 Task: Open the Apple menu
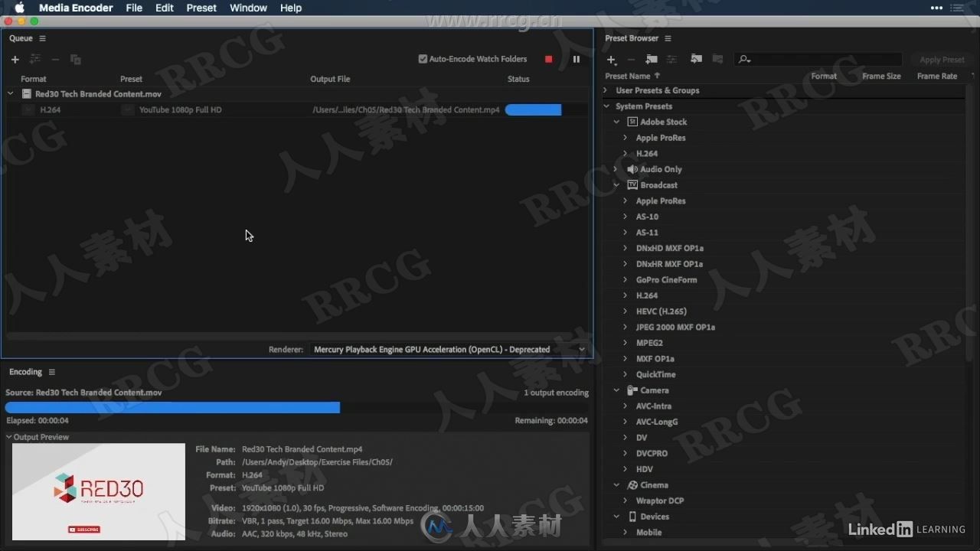[x=20, y=8]
